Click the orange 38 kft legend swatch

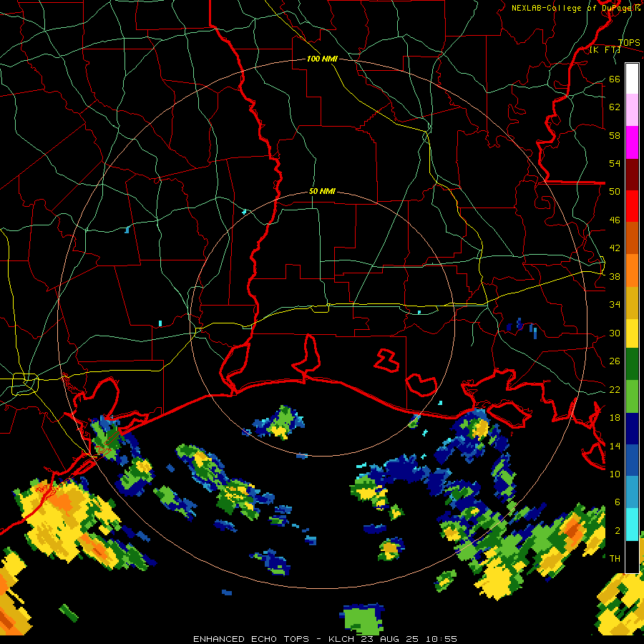[632, 270]
